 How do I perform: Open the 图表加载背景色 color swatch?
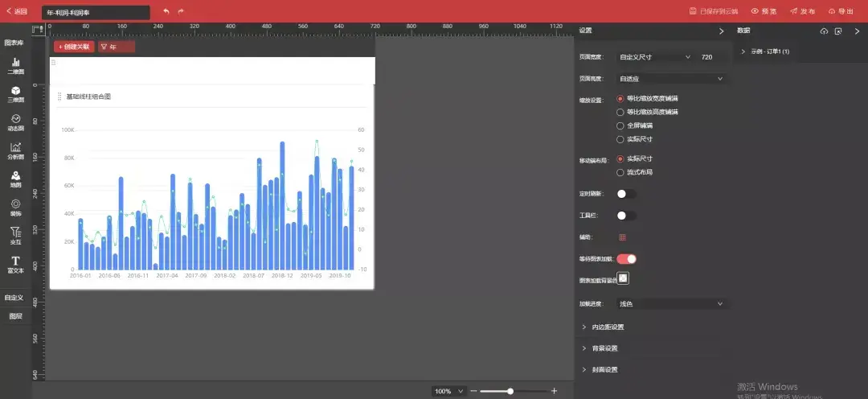[623, 278]
